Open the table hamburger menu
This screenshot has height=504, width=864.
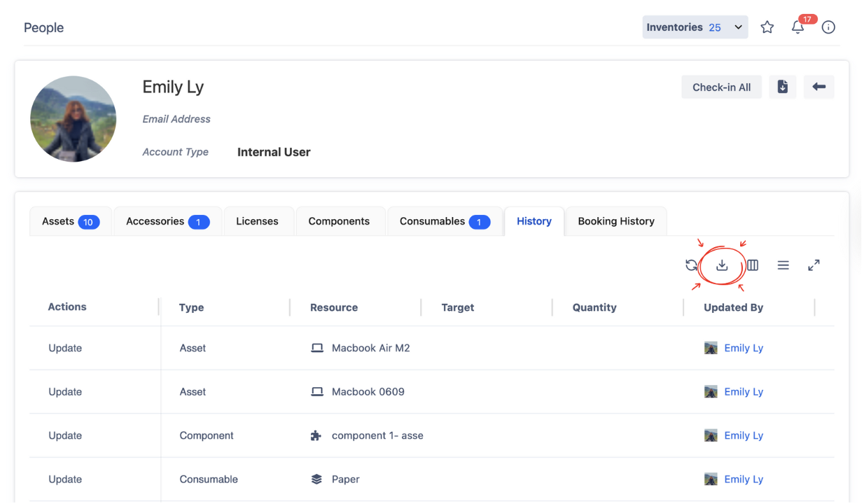(783, 265)
